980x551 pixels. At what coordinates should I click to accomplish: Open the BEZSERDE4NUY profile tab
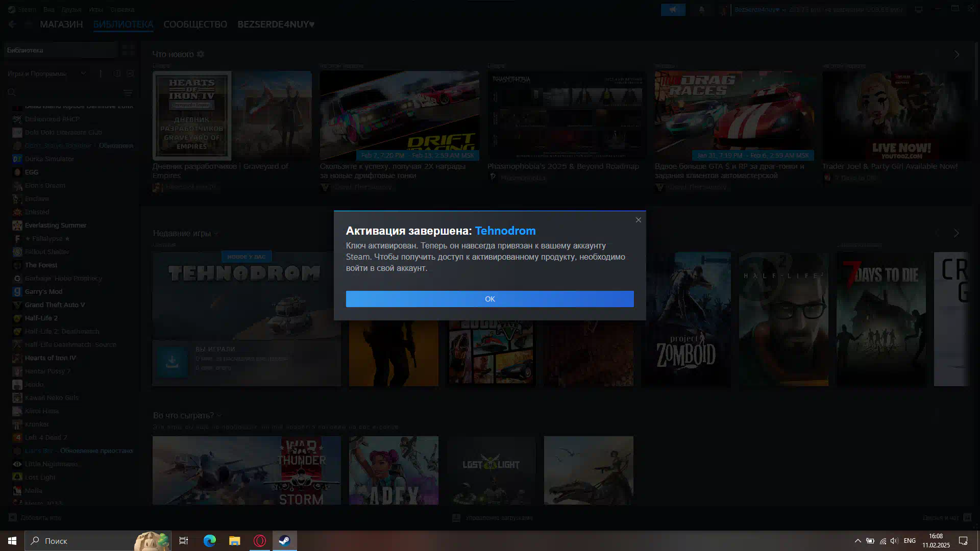[276, 24]
